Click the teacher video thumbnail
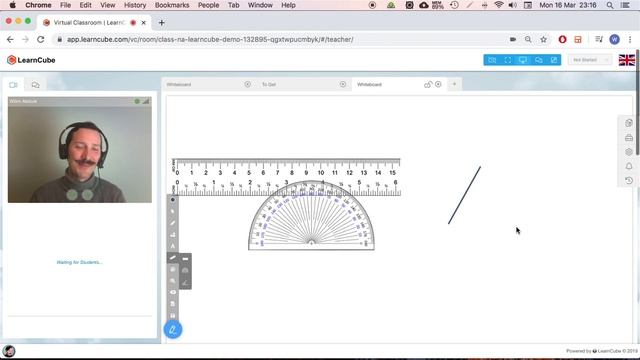640x360 pixels. (x=80, y=150)
